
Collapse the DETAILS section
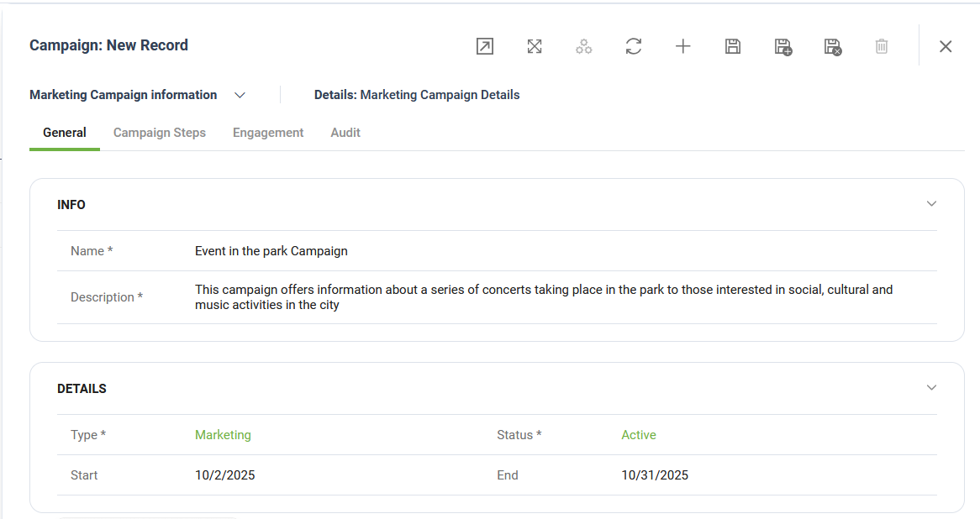coord(931,388)
